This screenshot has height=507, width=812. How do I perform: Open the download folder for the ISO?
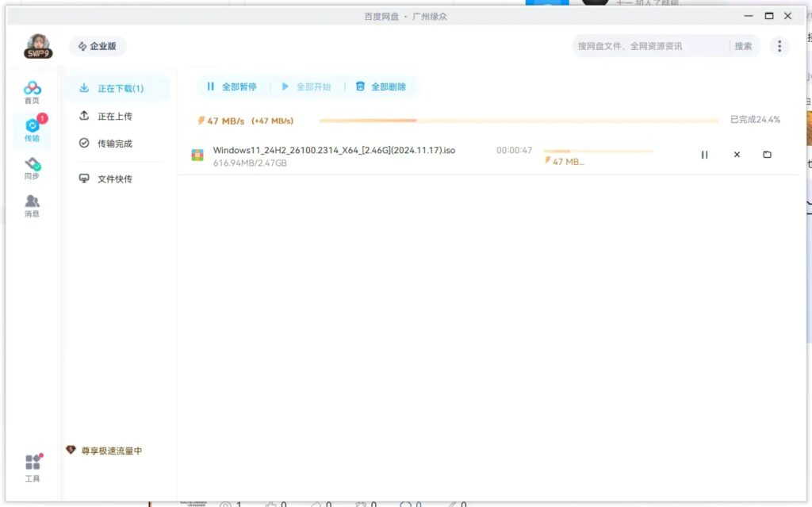coord(767,155)
